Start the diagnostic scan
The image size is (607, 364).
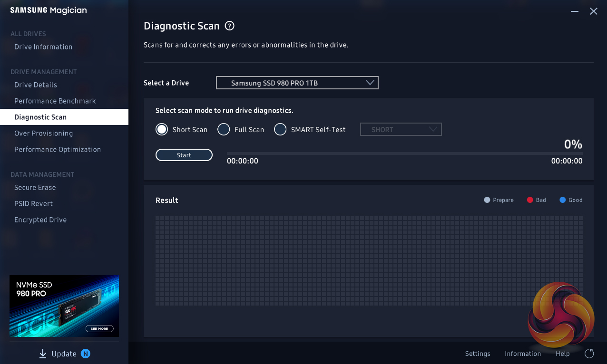tap(184, 155)
